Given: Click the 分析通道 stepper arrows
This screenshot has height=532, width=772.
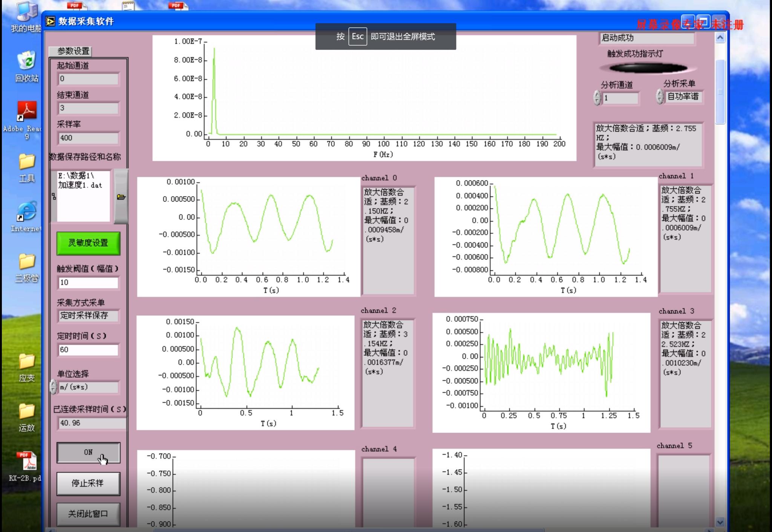Looking at the screenshot, I should [597, 98].
